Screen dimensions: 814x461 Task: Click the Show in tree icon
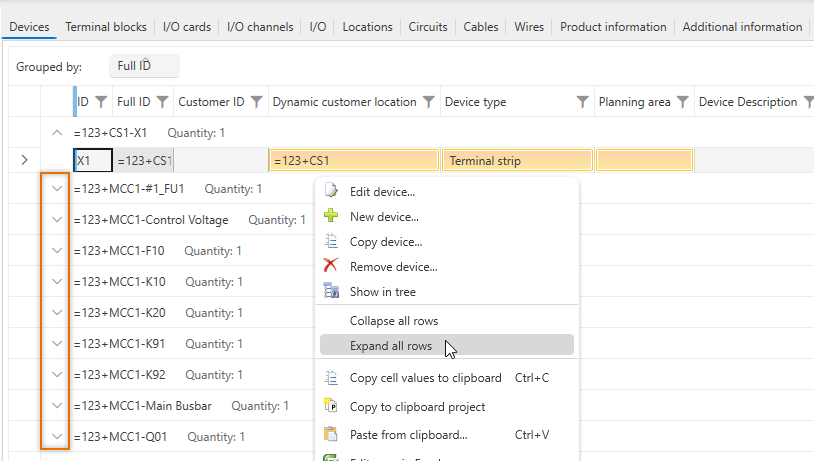[331, 291]
